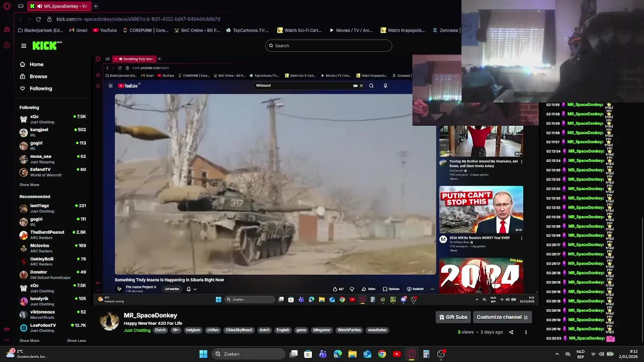
Task: Open File Explorer from the taskbar
Action: (x=352, y=354)
